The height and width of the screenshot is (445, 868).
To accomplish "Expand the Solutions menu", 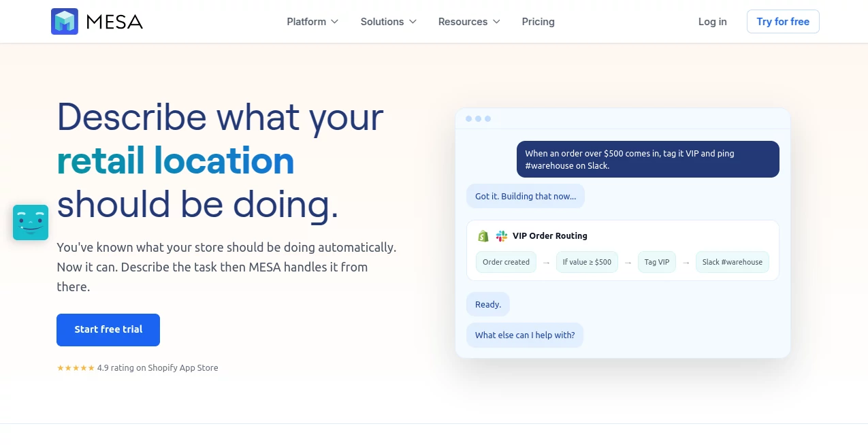I will click(x=388, y=22).
